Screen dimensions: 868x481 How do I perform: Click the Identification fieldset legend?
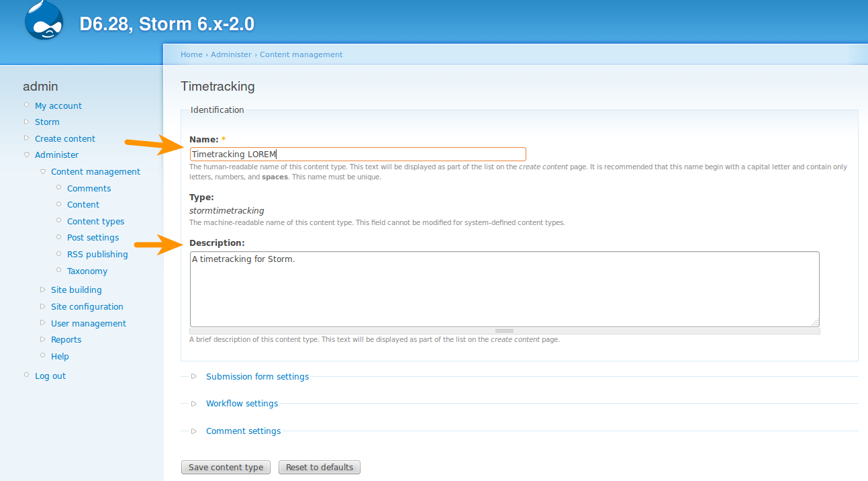coord(218,110)
